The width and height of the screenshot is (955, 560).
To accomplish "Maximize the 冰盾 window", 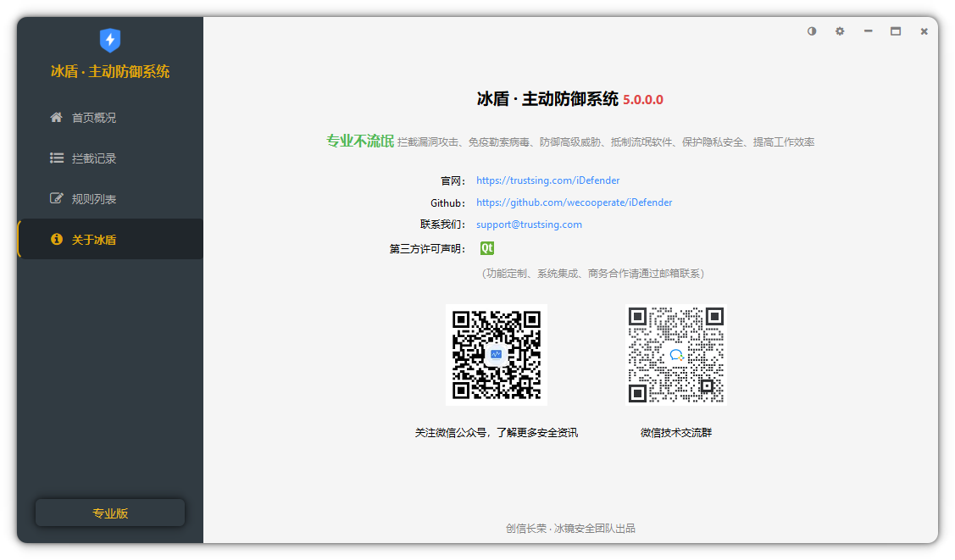I will pyautogui.click(x=896, y=31).
